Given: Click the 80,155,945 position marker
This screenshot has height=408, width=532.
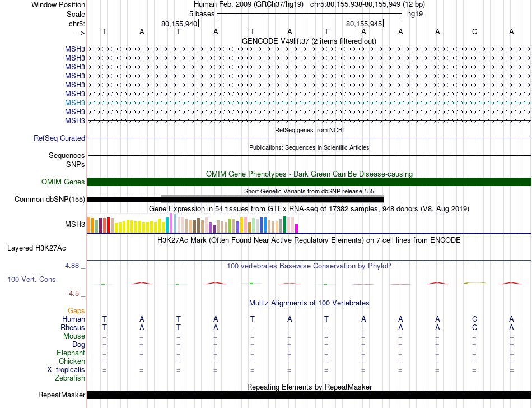Looking at the screenshot, I should [364, 24].
